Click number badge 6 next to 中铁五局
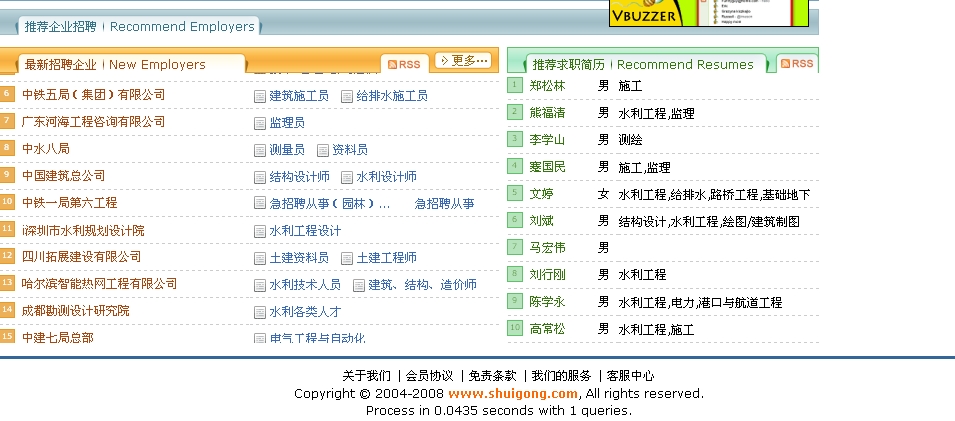 (x=7, y=94)
